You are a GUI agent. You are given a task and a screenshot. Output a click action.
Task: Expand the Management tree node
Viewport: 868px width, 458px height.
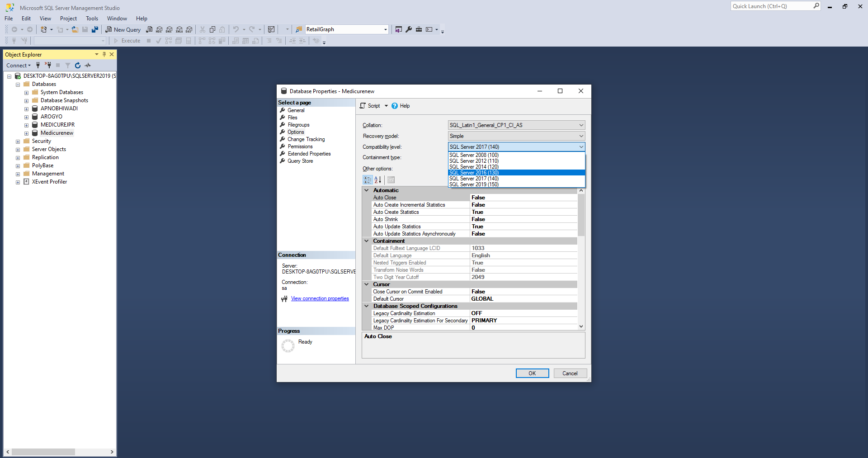pyautogui.click(x=18, y=174)
